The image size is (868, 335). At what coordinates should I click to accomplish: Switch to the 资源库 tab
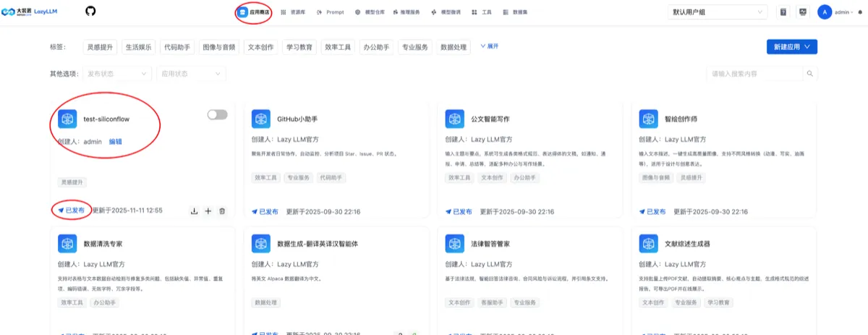point(293,12)
